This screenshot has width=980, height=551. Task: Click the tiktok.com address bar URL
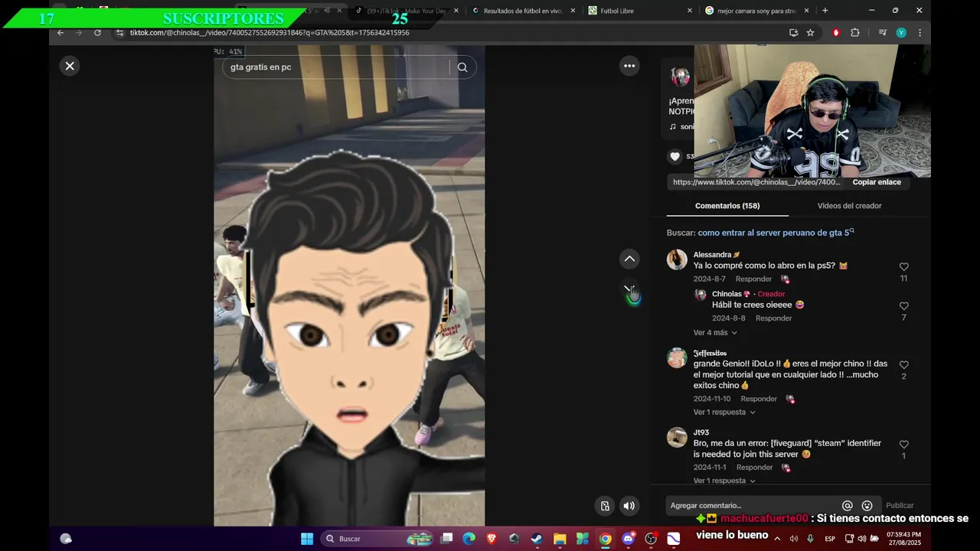[x=269, y=33]
